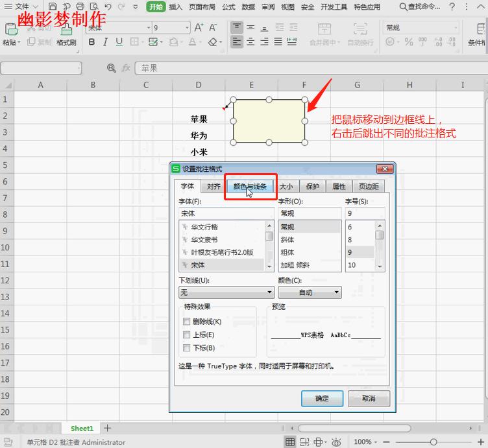The width and height of the screenshot is (488, 448).
Task: Open the Name Box dropdown
Action: click(x=79, y=68)
